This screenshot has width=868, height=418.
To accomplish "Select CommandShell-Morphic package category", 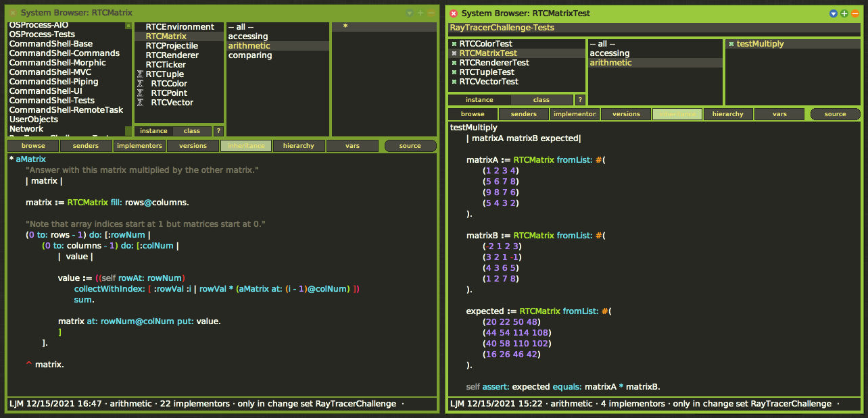I will pyautogui.click(x=66, y=63).
